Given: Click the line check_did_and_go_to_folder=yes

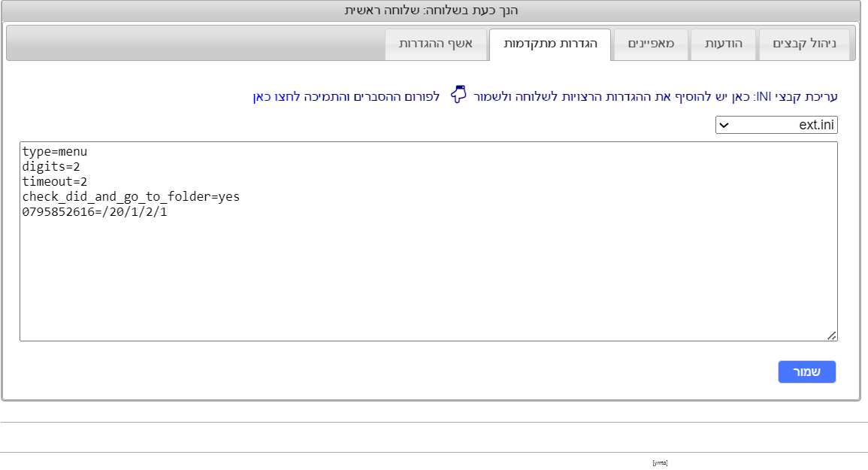Looking at the screenshot, I should 131,196.
